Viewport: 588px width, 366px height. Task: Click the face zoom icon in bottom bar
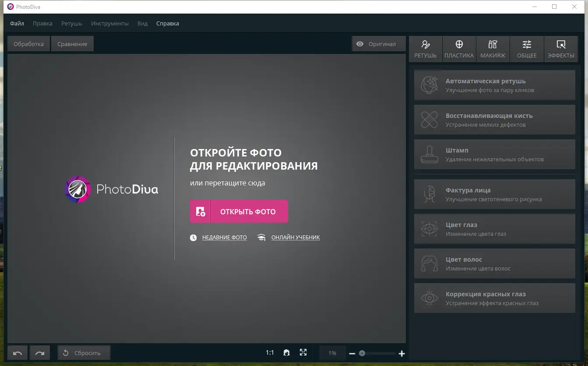coord(287,353)
